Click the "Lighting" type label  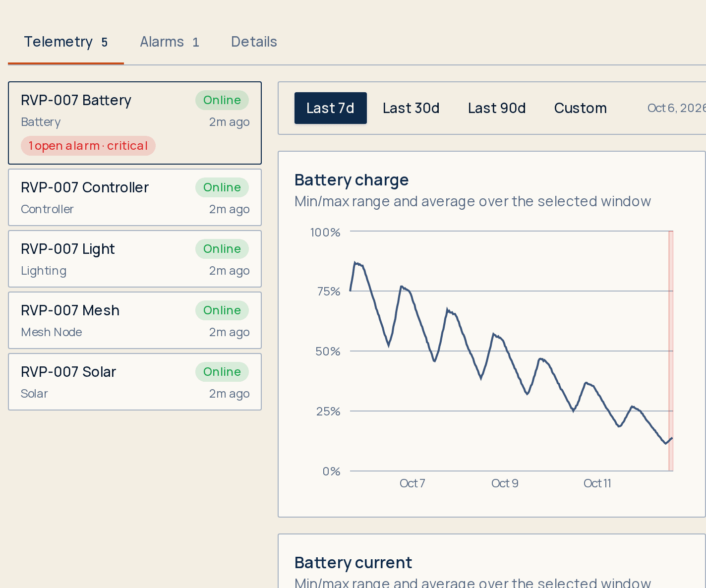tap(44, 271)
